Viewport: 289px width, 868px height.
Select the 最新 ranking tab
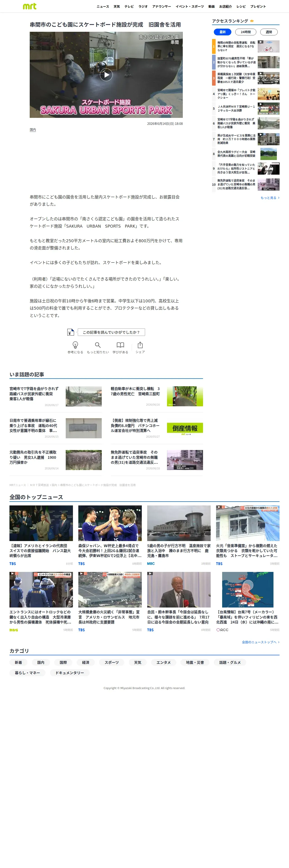click(223, 32)
